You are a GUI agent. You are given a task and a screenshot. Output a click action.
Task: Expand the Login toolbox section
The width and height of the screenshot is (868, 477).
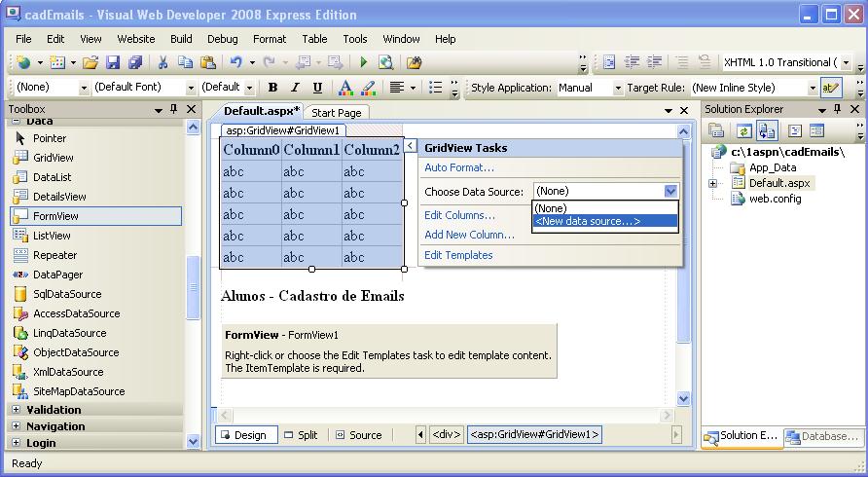click(16, 443)
